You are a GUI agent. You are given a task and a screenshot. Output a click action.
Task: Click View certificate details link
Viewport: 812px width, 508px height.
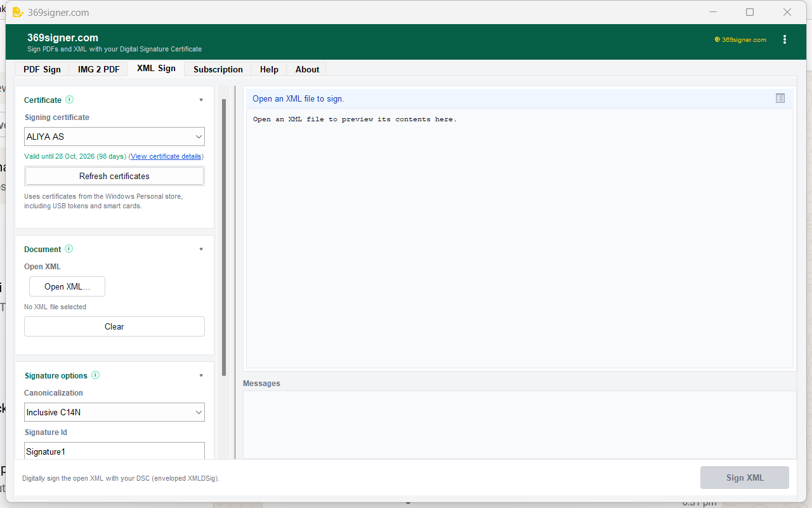pos(166,156)
